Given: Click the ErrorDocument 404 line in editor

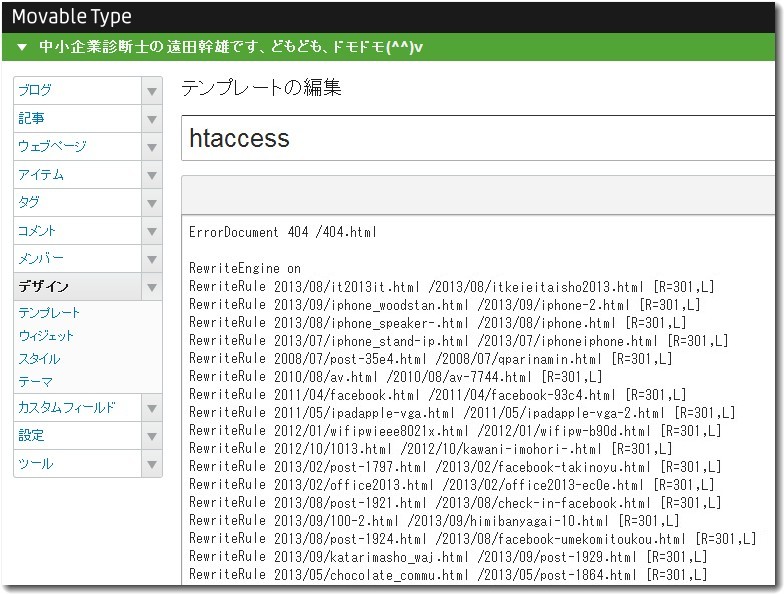Looking at the screenshot, I should tap(282, 232).
